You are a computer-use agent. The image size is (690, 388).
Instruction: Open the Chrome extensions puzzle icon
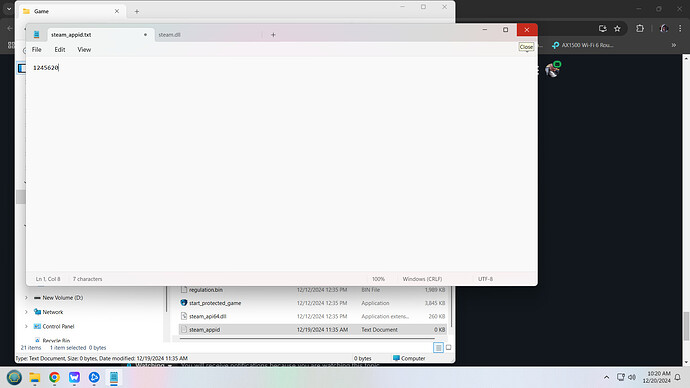(x=640, y=29)
